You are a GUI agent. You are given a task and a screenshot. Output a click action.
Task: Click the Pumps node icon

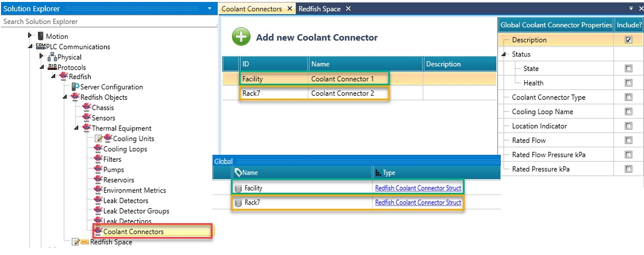click(x=98, y=170)
